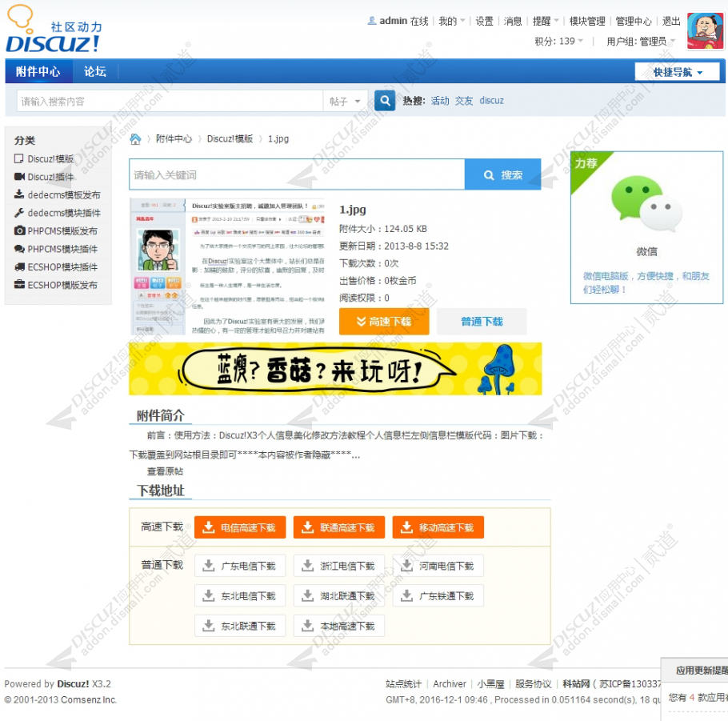This screenshot has width=728, height=721.
Task: Click the 普通下载 button
Action: 482,322
